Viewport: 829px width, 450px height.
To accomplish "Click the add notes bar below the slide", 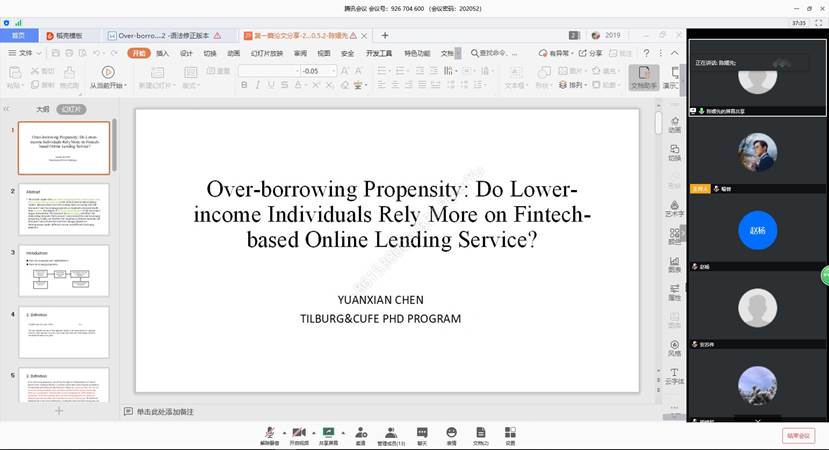I will click(x=165, y=411).
